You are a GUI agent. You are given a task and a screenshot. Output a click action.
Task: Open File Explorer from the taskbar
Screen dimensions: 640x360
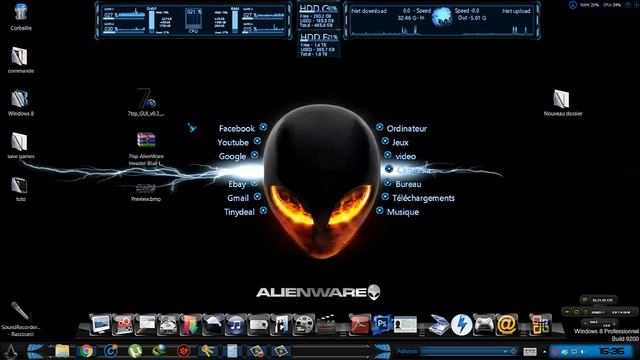tap(62, 351)
